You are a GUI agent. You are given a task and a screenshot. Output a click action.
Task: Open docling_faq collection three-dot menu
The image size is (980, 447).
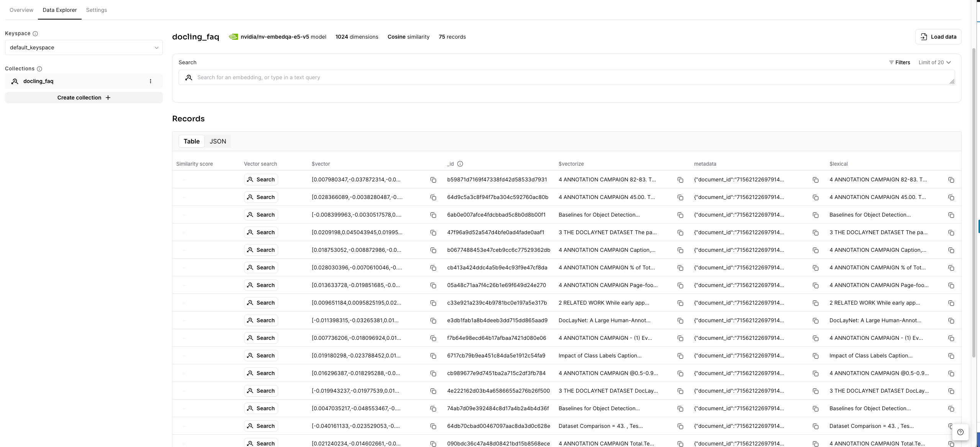151,81
